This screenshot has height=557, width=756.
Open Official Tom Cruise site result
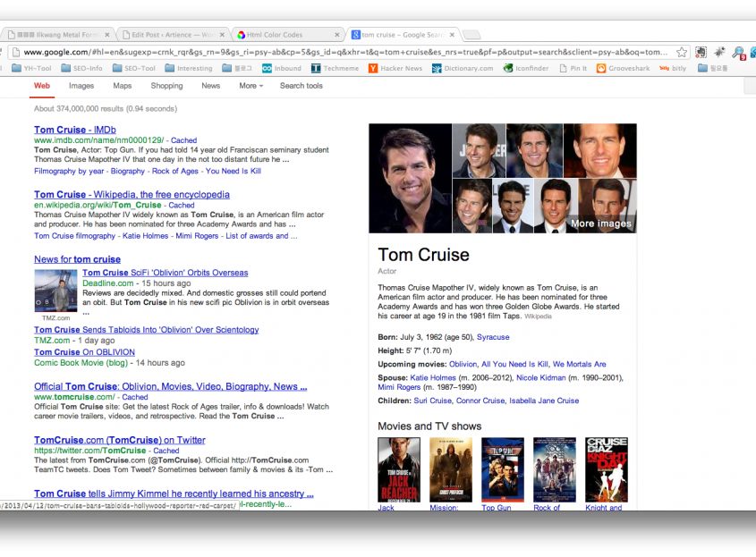coord(170,386)
